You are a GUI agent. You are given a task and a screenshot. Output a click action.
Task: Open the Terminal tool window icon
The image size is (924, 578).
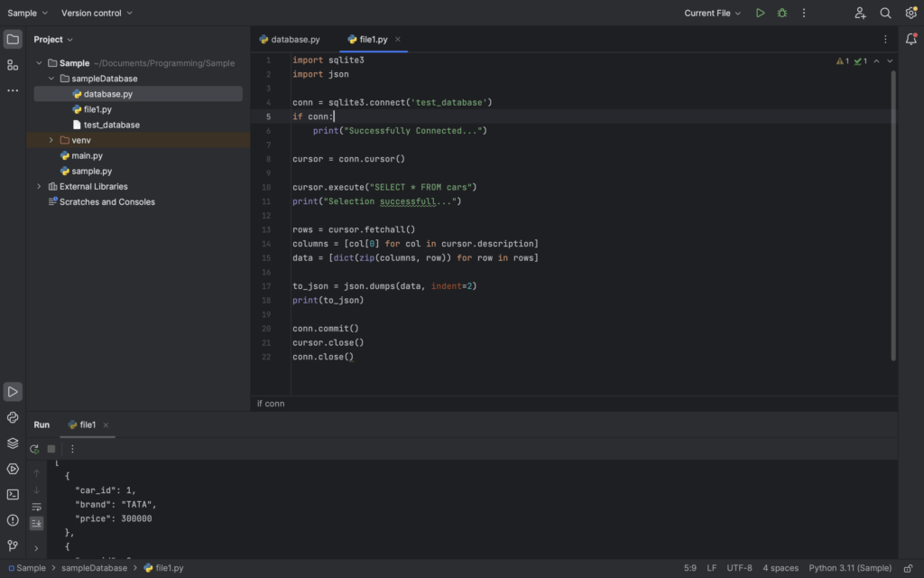pyautogui.click(x=13, y=494)
